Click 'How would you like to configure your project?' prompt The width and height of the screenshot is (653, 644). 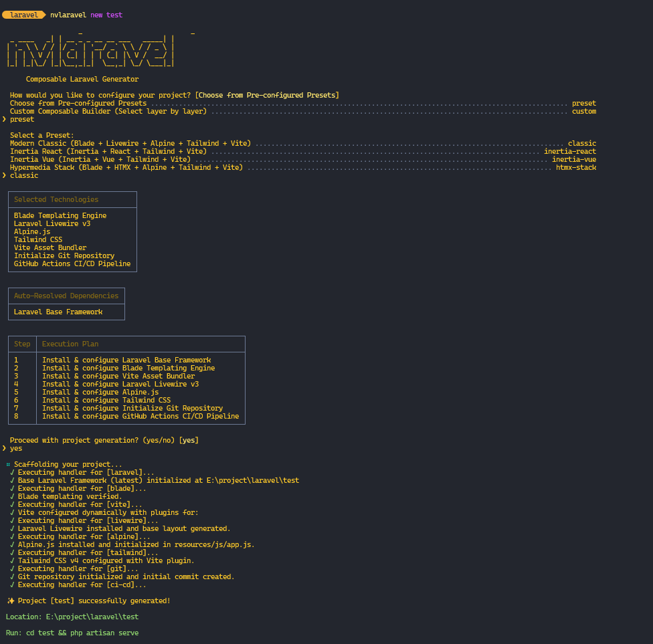175,96
